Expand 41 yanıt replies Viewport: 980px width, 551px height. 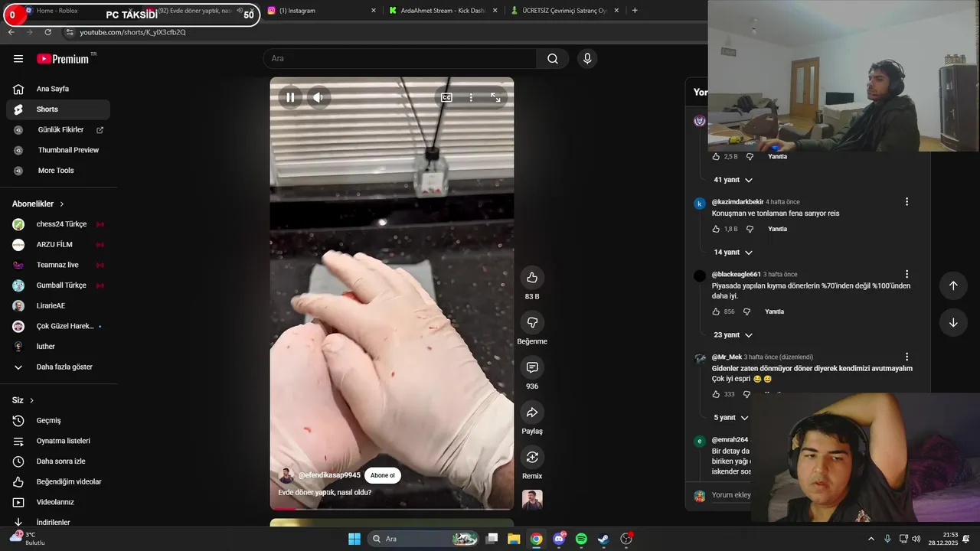pyautogui.click(x=733, y=180)
